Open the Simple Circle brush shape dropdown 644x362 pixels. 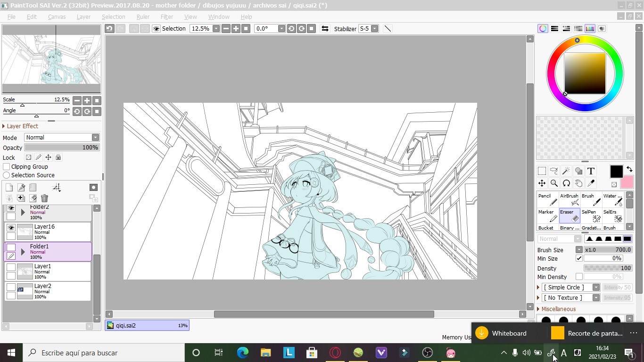tap(596, 288)
